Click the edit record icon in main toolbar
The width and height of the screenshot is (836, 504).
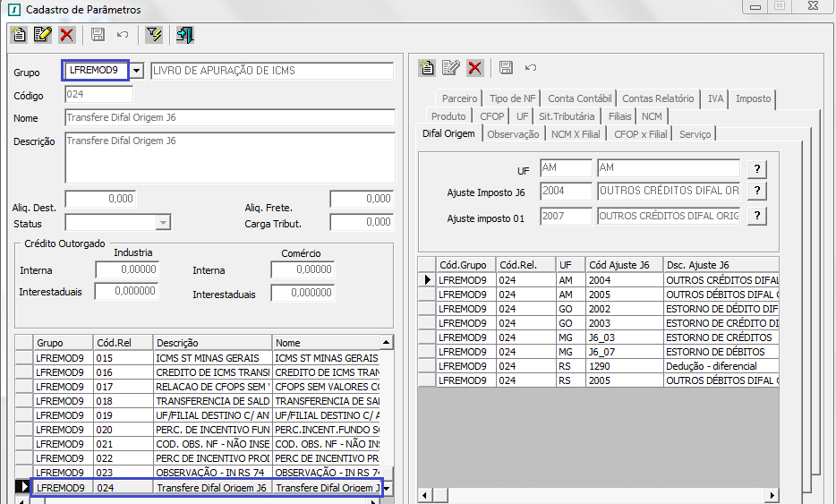pos(42,35)
